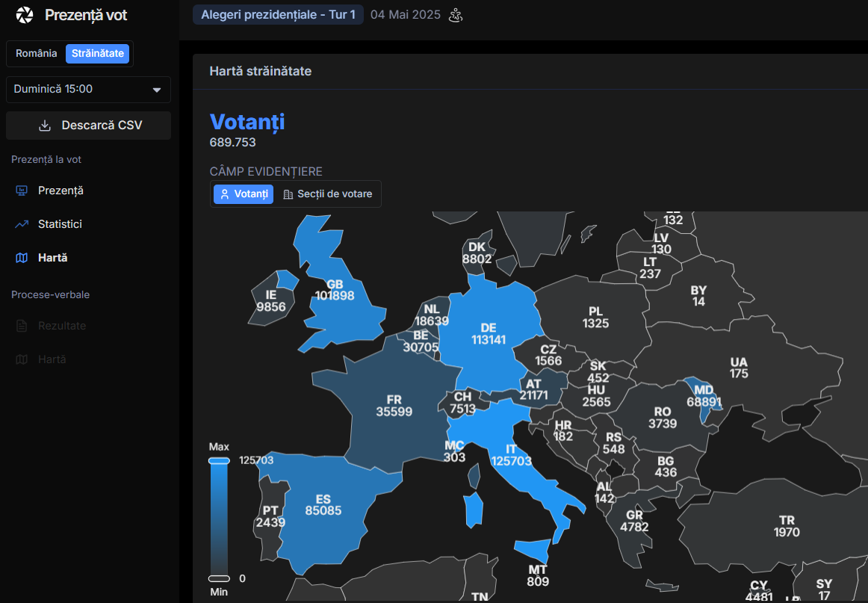This screenshot has height=603, width=868.
Task: Go to the Prezență sidebar item
Action: [x=61, y=191]
